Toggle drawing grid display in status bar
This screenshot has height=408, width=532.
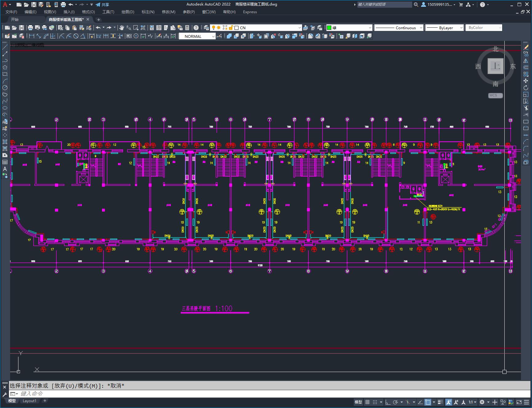367,402
